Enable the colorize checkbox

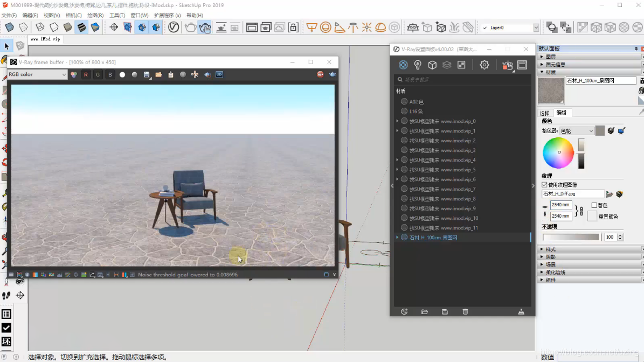594,205
